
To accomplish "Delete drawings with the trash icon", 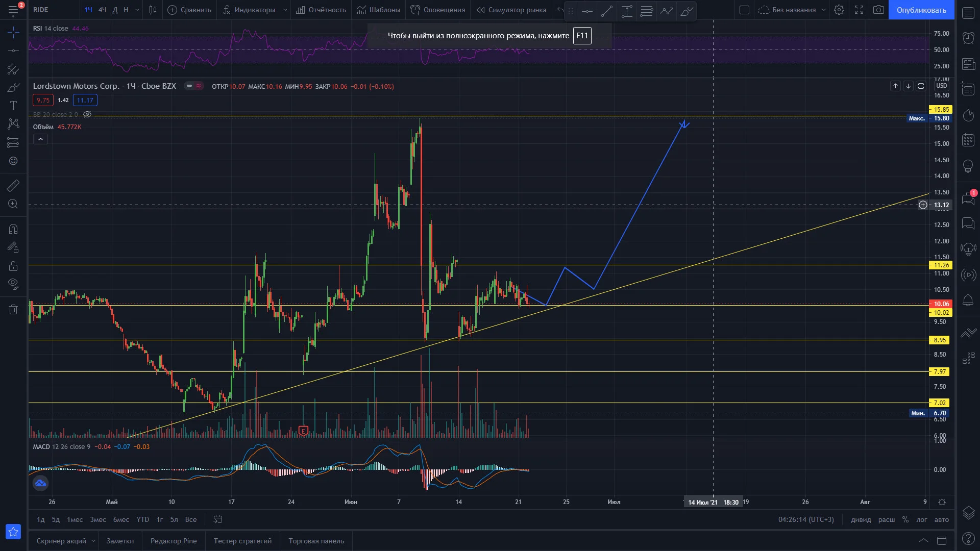I will [13, 309].
